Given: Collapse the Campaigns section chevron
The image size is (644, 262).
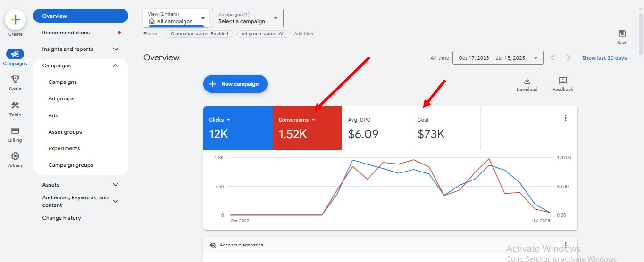Looking at the screenshot, I should [116, 65].
